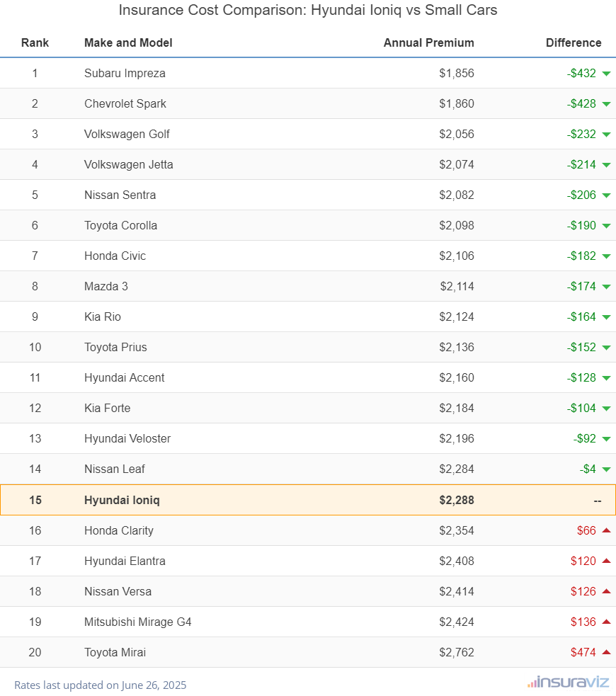Select the Toyota Mirai model name

click(115, 652)
